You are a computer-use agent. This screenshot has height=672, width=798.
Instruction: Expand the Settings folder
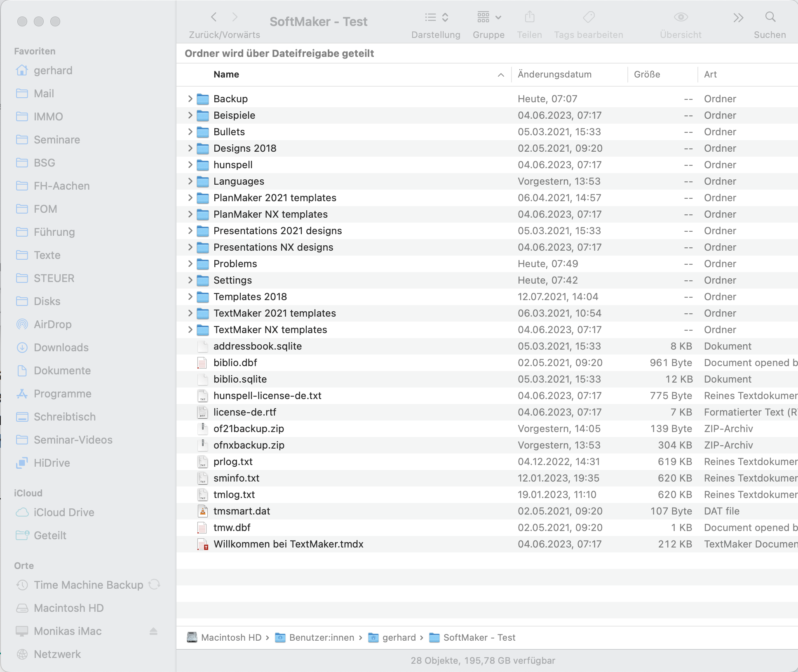pos(190,280)
